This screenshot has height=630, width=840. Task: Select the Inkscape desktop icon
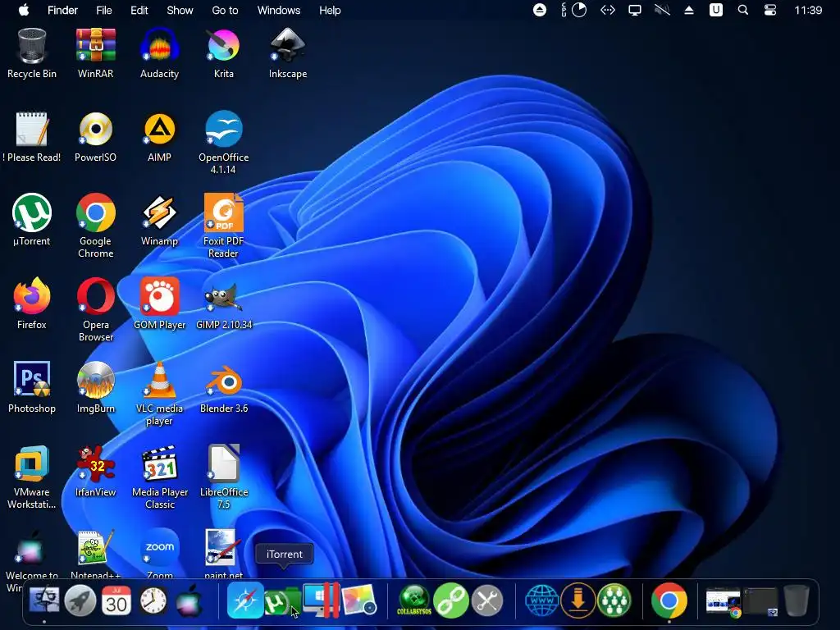click(x=288, y=53)
